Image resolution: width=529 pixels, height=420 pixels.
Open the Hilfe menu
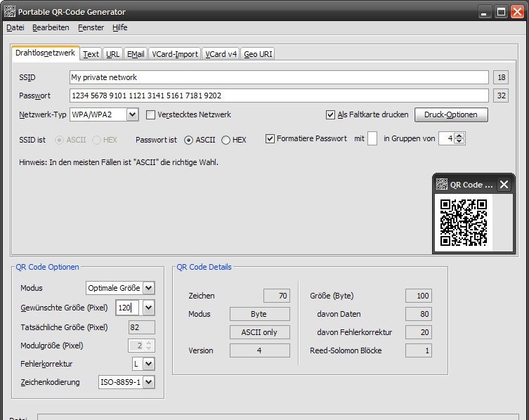click(119, 27)
